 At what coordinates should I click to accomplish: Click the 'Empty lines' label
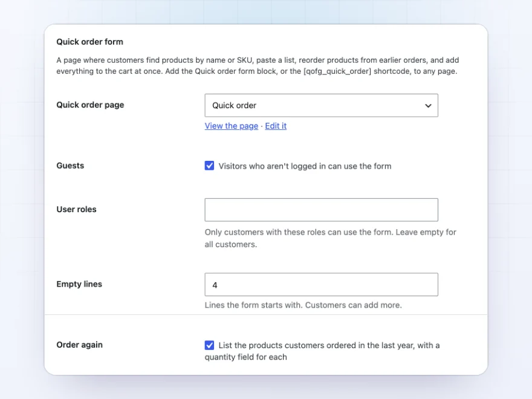click(79, 284)
